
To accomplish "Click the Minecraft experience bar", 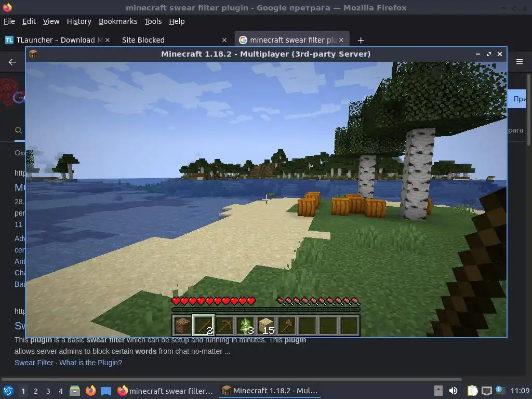I will (x=266, y=310).
